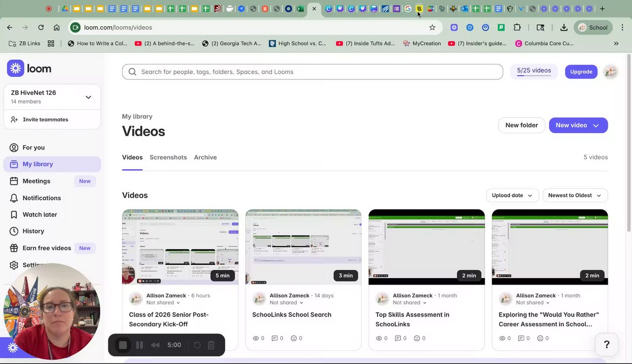
Task: Click the Loom extension icon in the toolbar
Action: pos(454,28)
